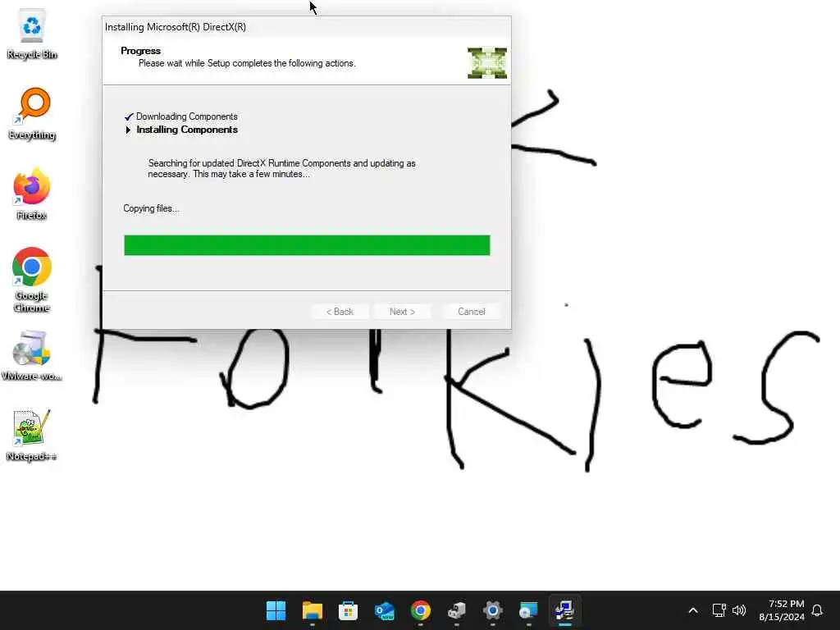Click the Downloading Components step
The height and width of the screenshot is (630, 840).
click(x=186, y=116)
